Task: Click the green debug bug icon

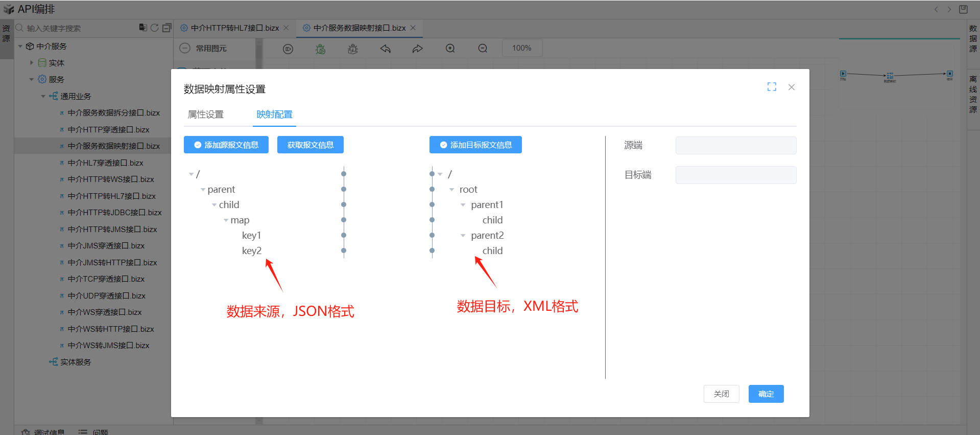Action: (x=320, y=49)
